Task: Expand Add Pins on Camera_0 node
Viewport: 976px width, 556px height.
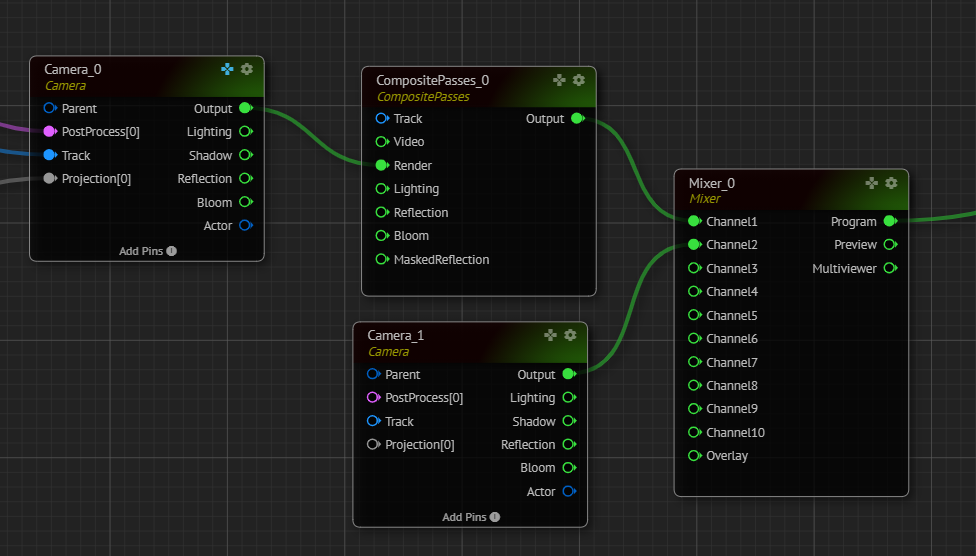Action: 141,251
